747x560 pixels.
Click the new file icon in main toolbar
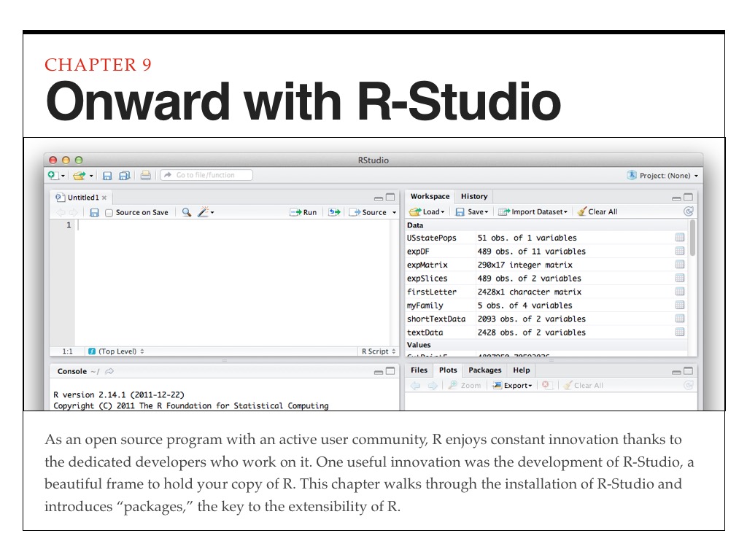[x=53, y=175]
